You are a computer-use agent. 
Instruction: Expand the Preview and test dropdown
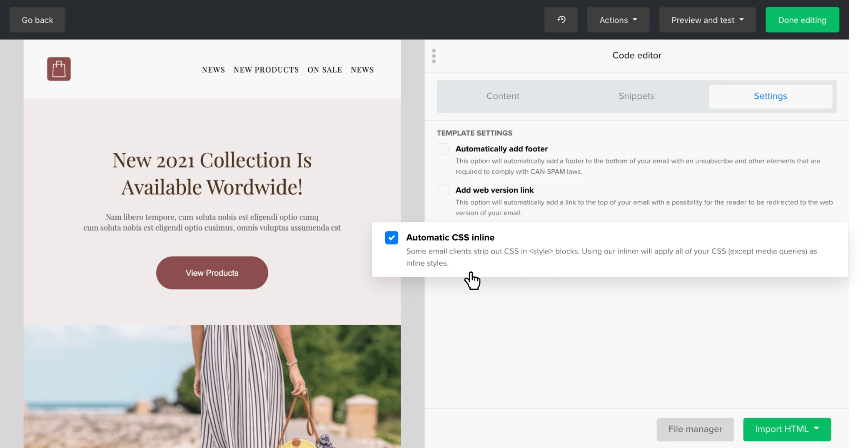(x=707, y=20)
